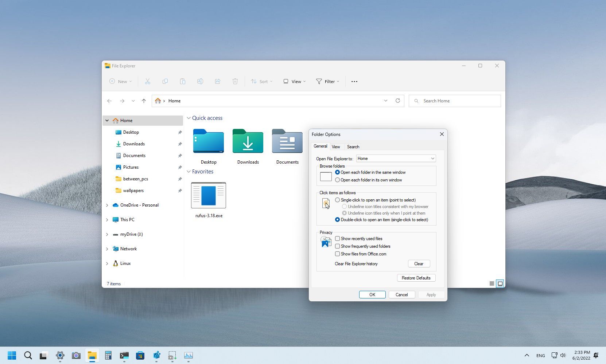Switch to large thumbnails view in status bar

(500, 283)
